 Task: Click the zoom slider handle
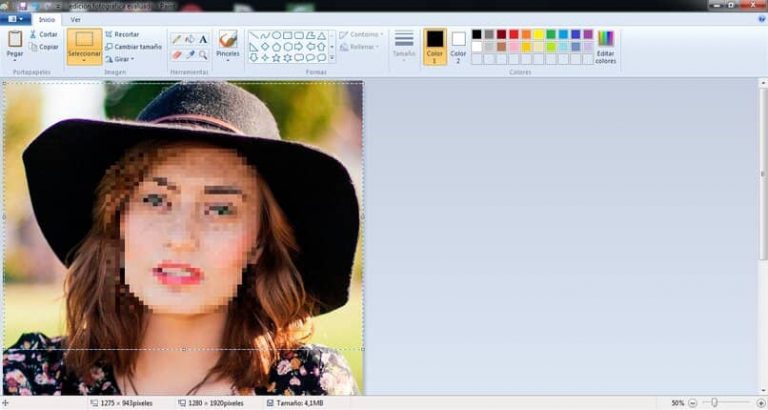pos(715,403)
